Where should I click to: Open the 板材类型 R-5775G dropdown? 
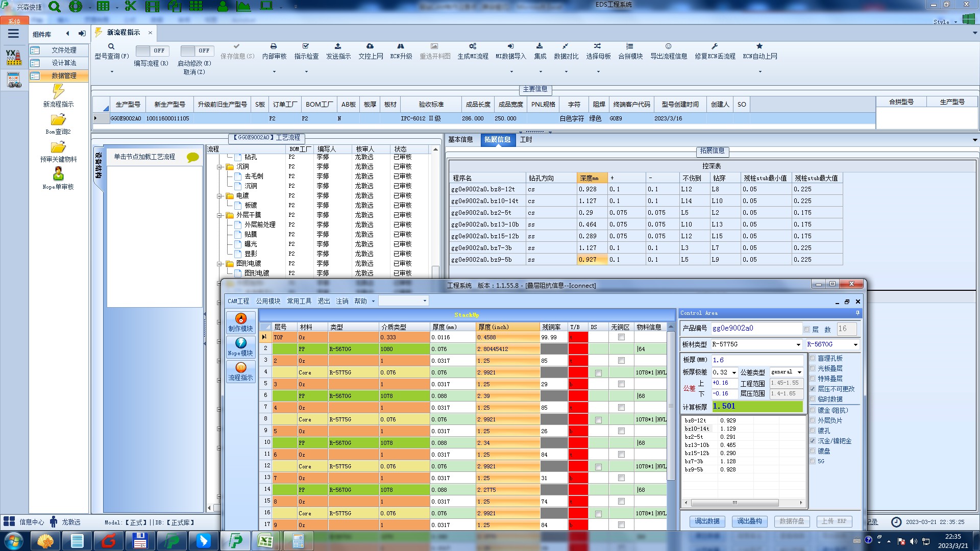[798, 345]
